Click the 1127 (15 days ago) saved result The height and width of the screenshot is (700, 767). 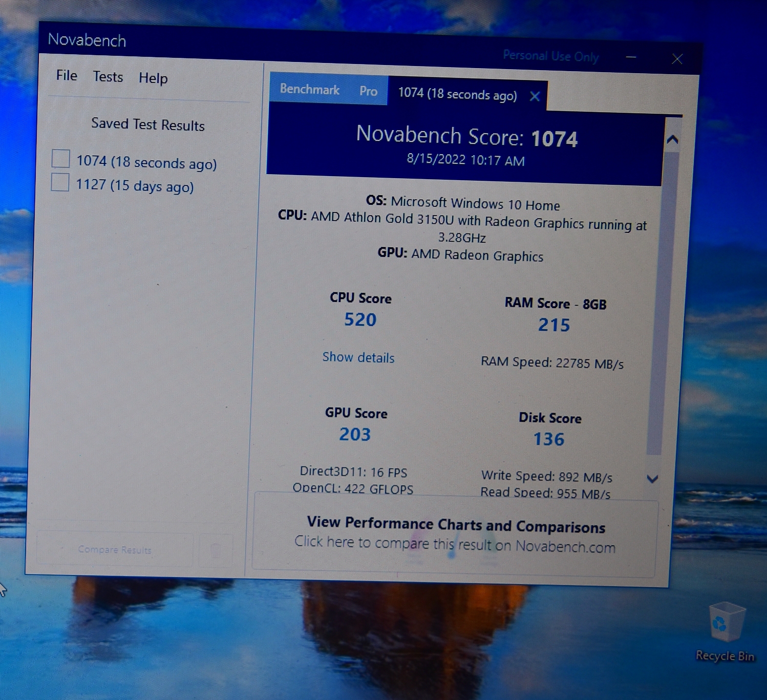point(135,185)
